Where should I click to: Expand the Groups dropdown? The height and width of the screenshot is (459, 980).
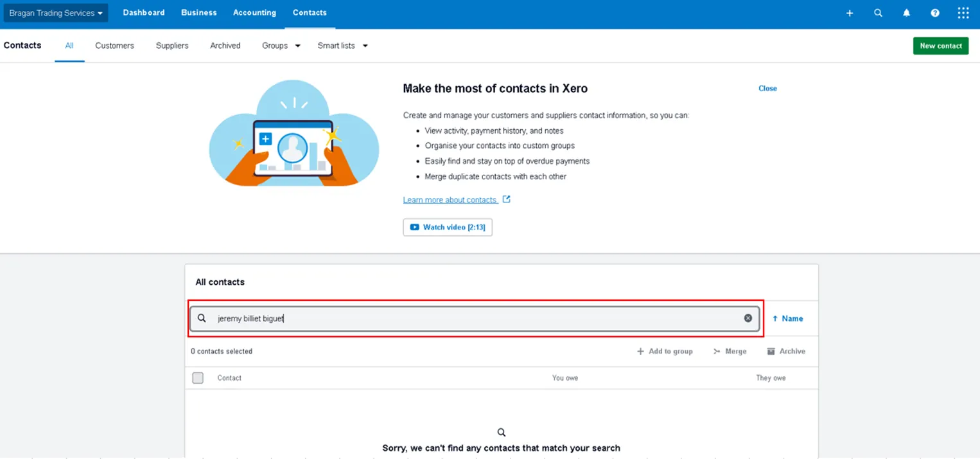pyautogui.click(x=281, y=46)
